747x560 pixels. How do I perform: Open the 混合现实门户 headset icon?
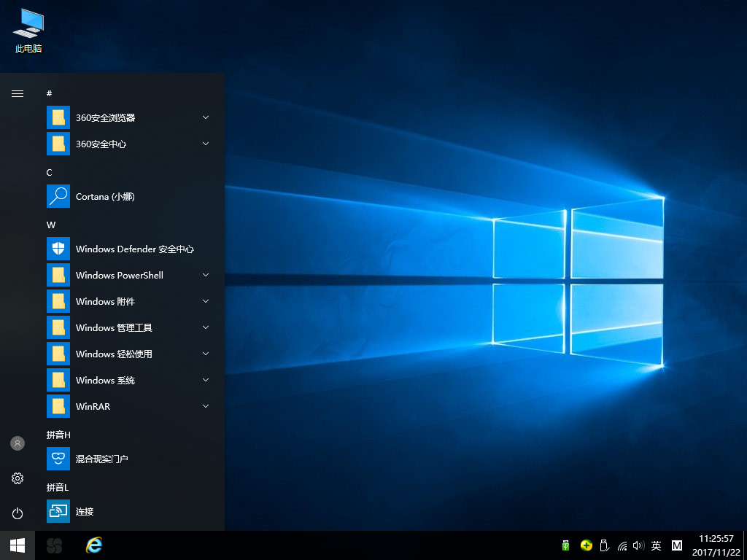tap(58, 459)
